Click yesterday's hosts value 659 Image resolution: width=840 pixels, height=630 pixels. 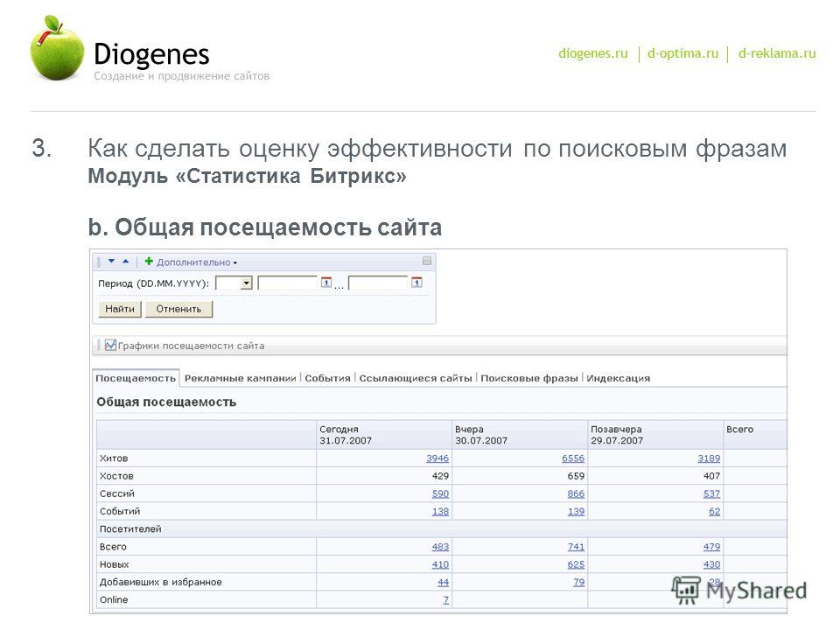pos(576,476)
